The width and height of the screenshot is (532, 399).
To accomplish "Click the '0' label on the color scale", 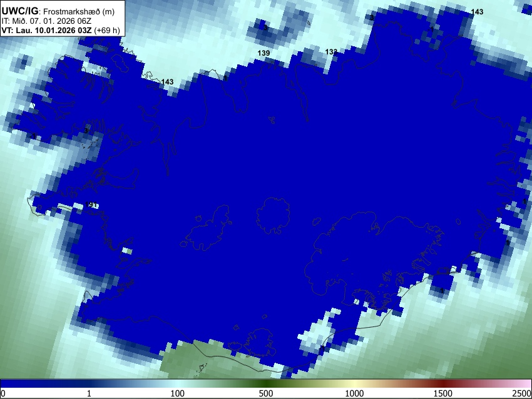I will (x=3, y=393).
